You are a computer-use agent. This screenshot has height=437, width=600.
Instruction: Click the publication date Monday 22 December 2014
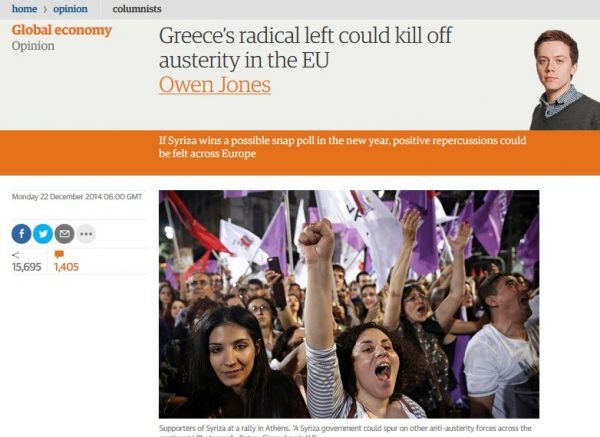77,197
